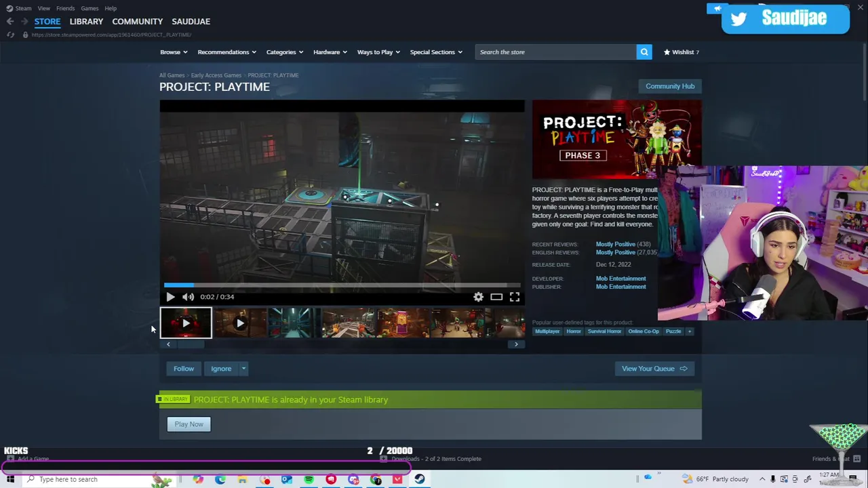The image size is (868, 488).
Task: Open Microsoft Edge from the taskbar
Action: point(220,480)
